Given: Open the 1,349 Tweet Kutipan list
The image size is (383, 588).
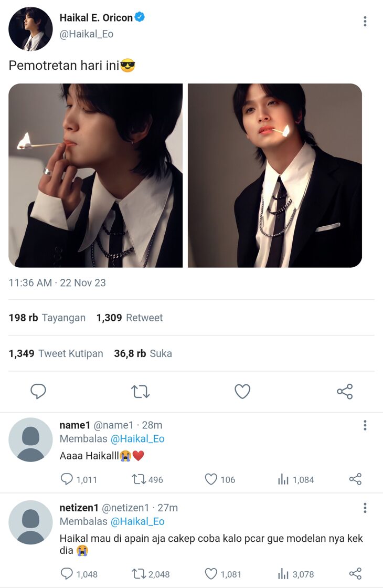Looking at the screenshot, I should pos(56,353).
